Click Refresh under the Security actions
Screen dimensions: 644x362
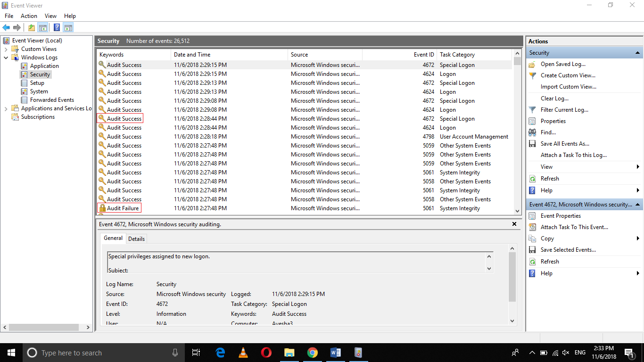[550, 179]
